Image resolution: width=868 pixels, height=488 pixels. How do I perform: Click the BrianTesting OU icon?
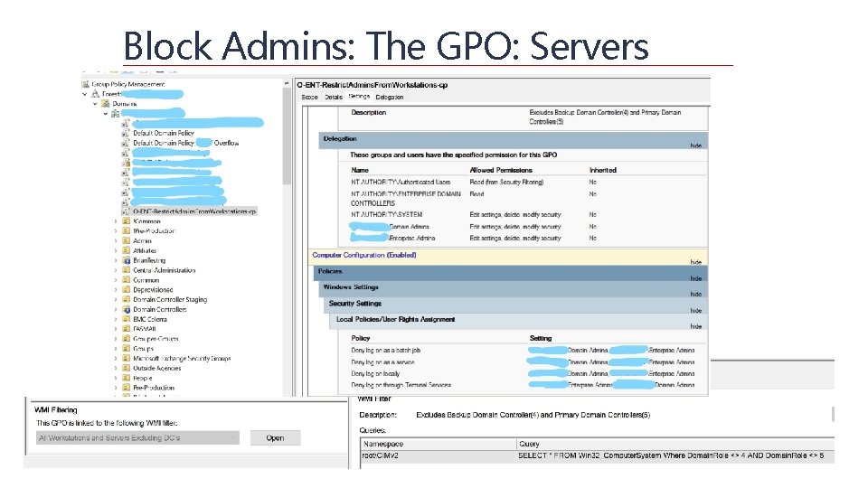[127, 260]
